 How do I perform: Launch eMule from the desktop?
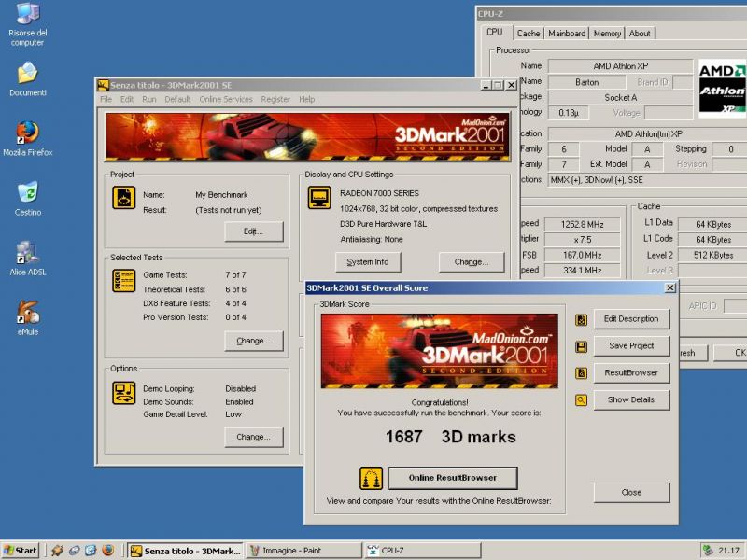point(28,318)
